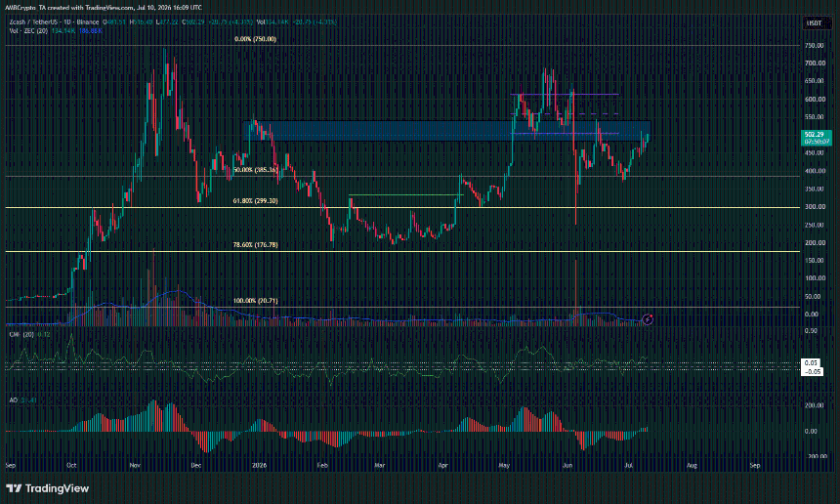
Task: Click the 61.80% (299.30) Fibonacci label
Action: (x=256, y=201)
